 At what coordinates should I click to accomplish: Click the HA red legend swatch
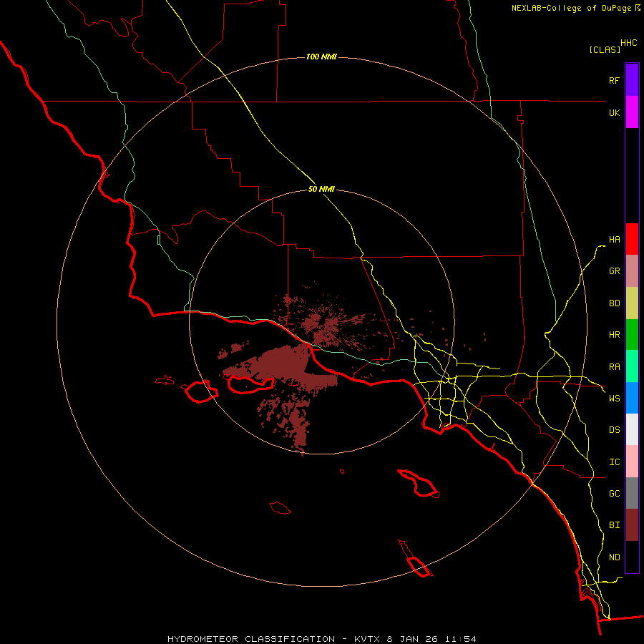pyautogui.click(x=632, y=239)
